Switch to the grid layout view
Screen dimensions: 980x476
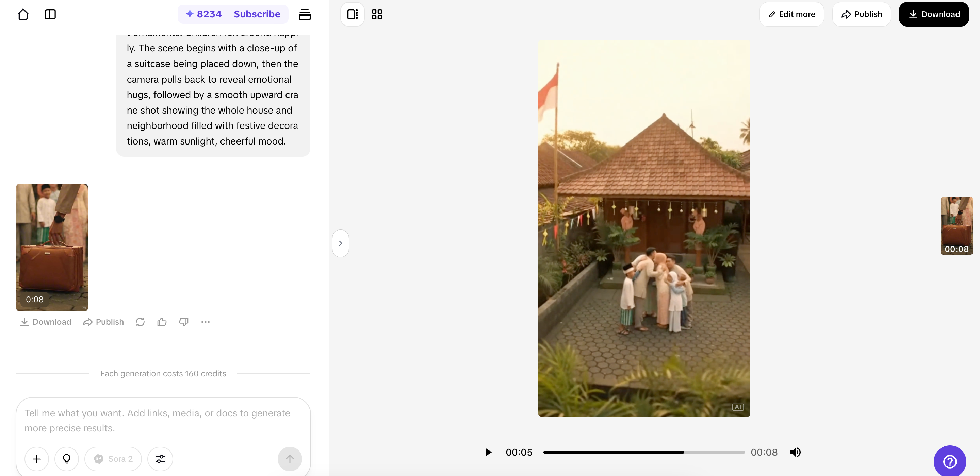coord(377,14)
